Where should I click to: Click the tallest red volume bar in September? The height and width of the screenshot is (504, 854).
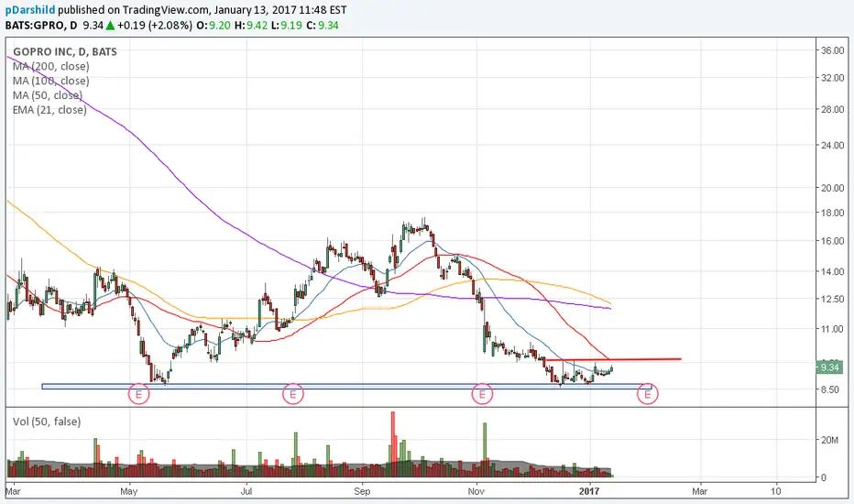click(x=393, y=444)
